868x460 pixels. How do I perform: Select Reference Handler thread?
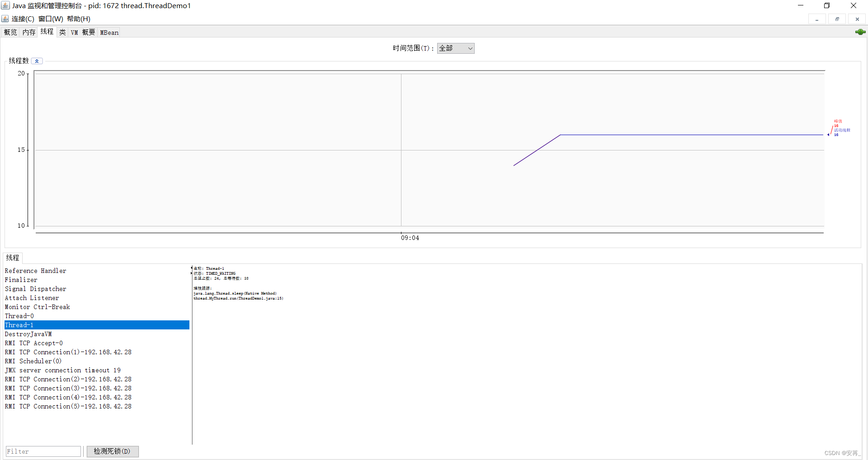point(97,271)
